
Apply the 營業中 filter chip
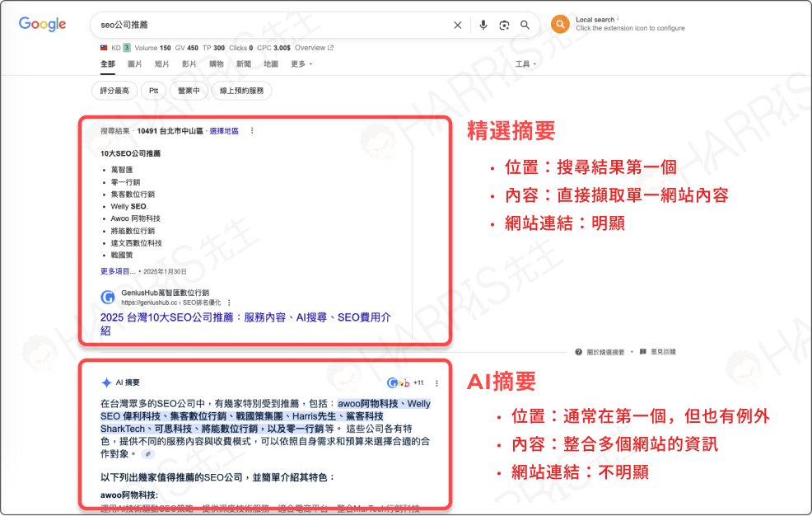(189, 91)
